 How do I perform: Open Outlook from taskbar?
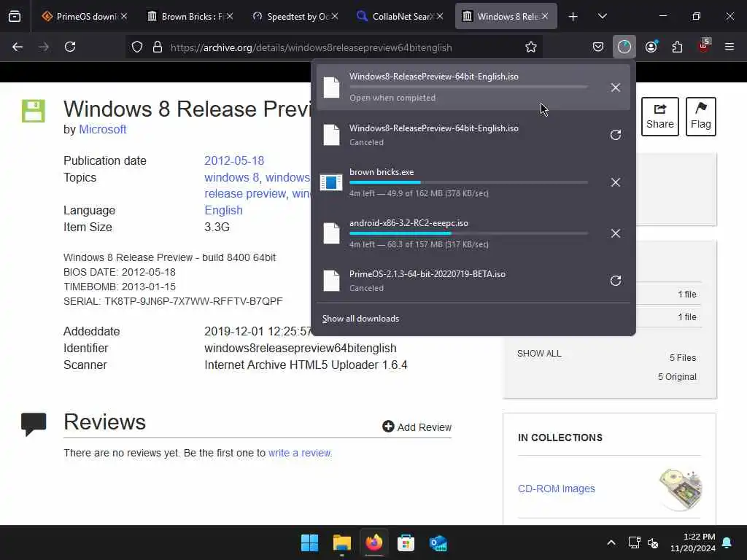438,542
